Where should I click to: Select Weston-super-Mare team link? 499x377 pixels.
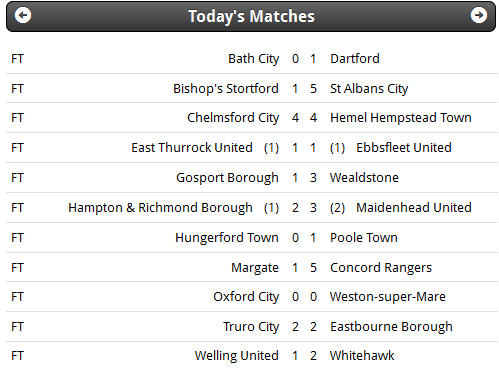(388, 297)
